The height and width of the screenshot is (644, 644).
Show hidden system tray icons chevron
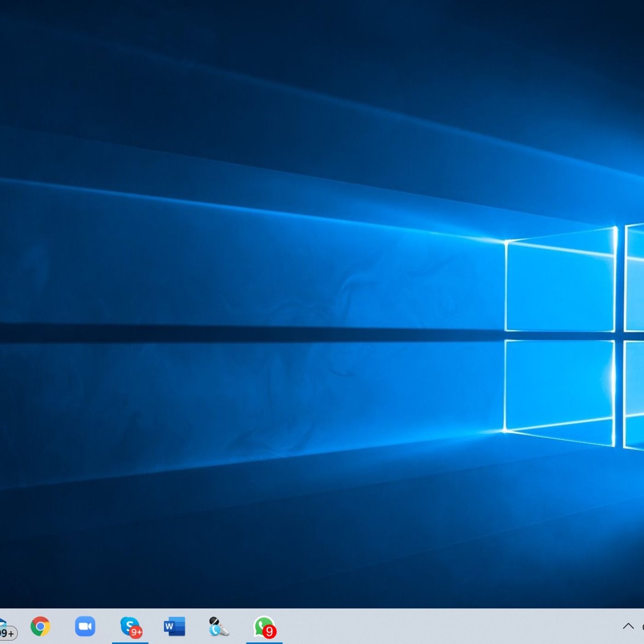[628, 626]
